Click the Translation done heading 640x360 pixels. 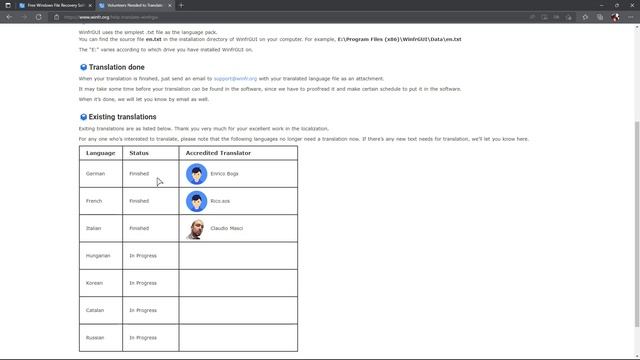[116, 67]
